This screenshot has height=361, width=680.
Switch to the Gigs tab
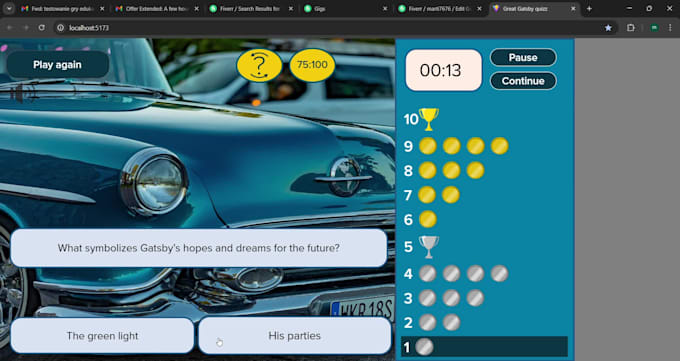coord(346,9)
